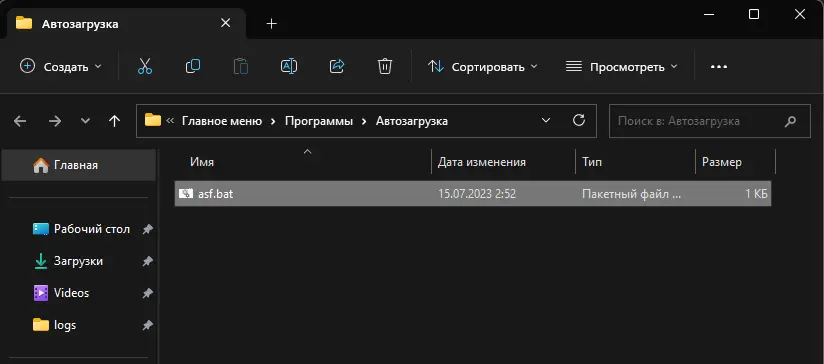This screenshot has width=824, height=364.
Task: Show hidden breadcrumb path chevrons
Action: click(x=170, y=121)
